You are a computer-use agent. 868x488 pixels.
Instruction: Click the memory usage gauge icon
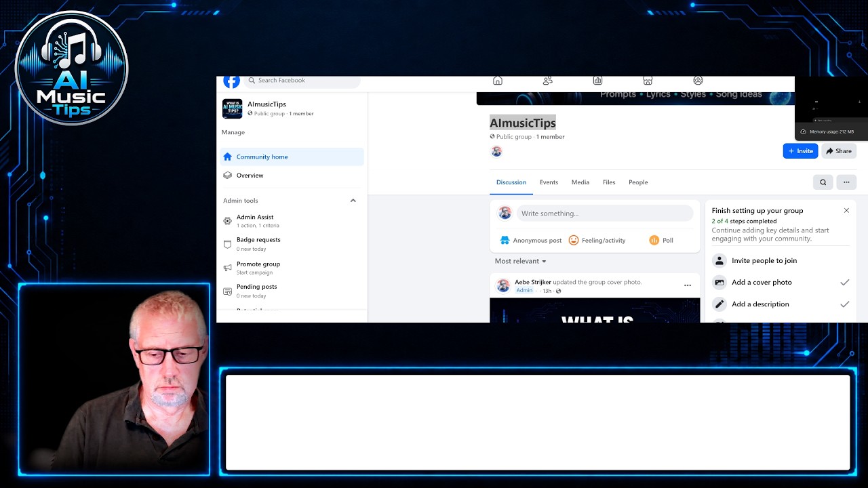[x=804, y=131]
